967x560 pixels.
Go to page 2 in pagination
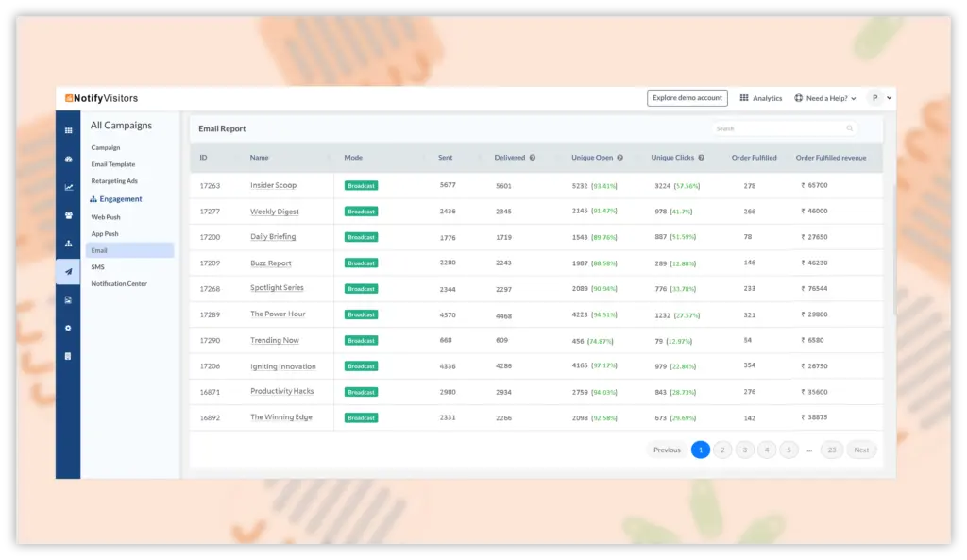coord(722,450)
